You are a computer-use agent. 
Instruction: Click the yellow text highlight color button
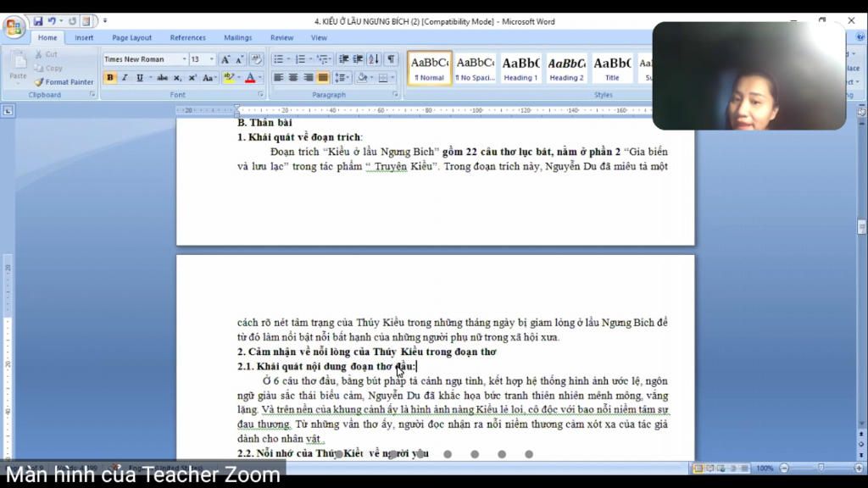click(228, 77)
